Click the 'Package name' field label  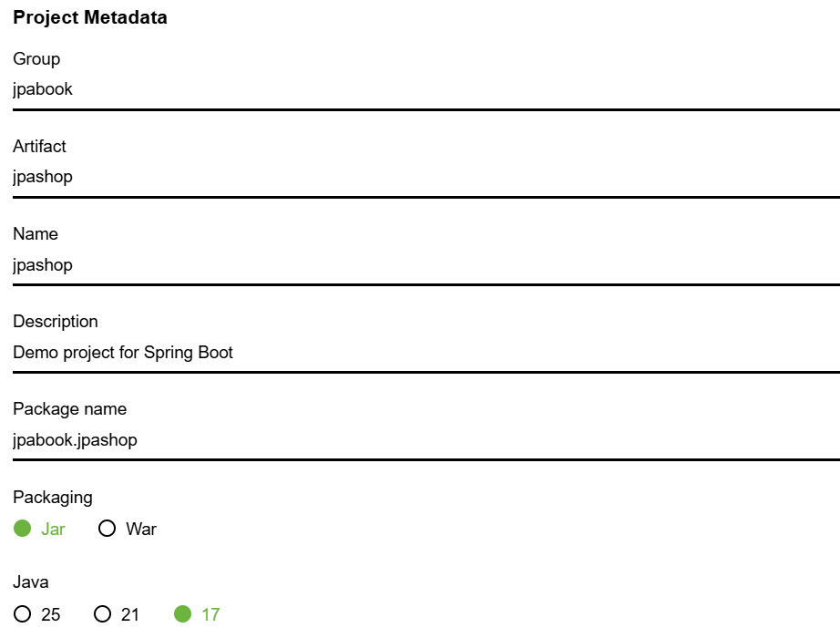(69, 409)
